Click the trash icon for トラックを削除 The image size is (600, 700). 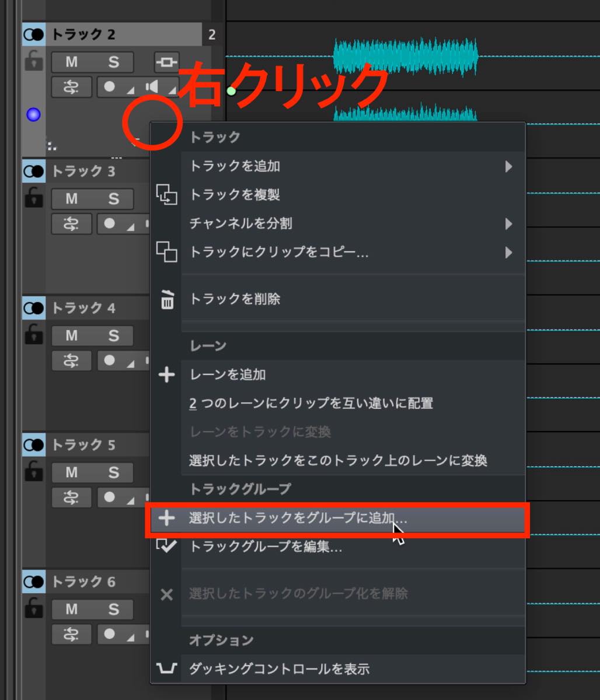click(167, 299)
